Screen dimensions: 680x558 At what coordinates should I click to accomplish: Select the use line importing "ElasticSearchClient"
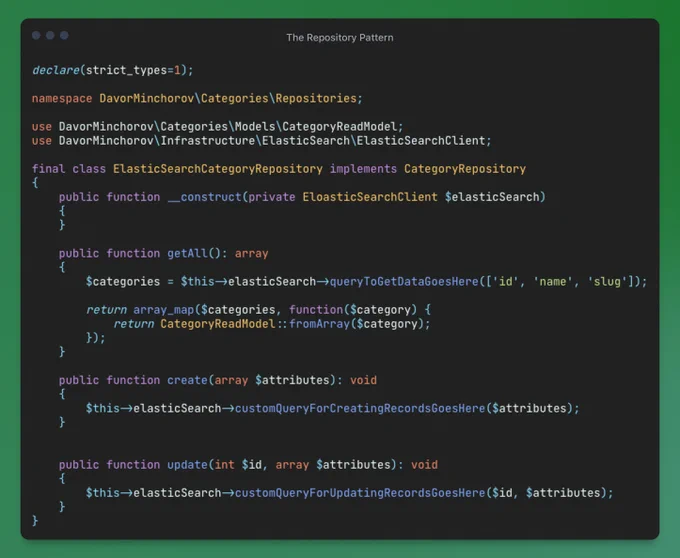[261, 141]
